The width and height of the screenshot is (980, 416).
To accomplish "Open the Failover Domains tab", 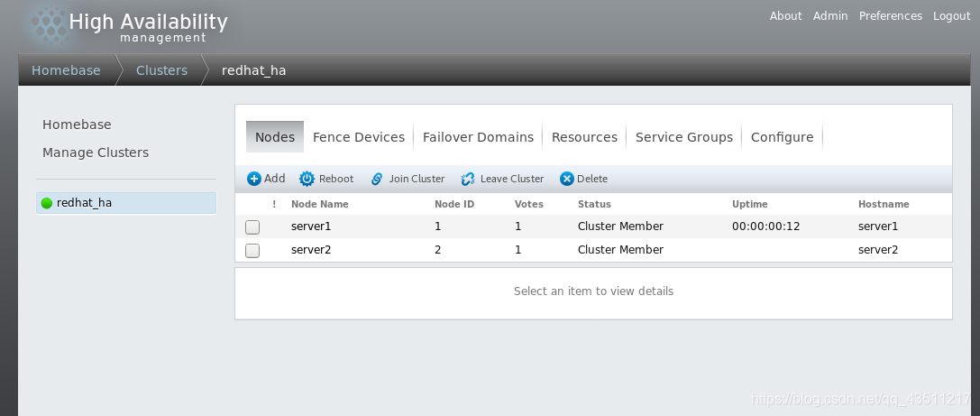I will coord(478,137).
